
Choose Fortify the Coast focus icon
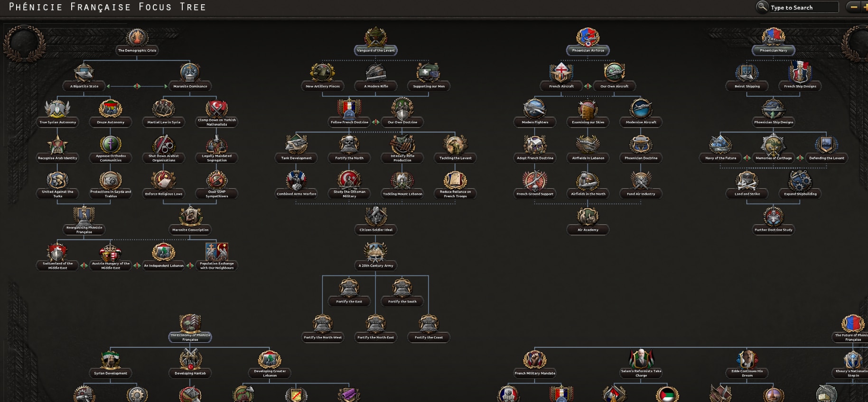429,324
